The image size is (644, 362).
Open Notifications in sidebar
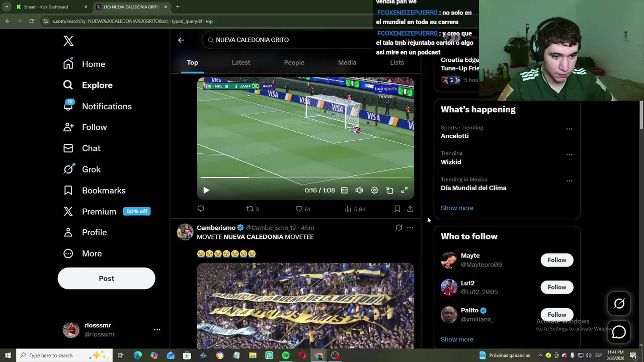pos(97,107)
